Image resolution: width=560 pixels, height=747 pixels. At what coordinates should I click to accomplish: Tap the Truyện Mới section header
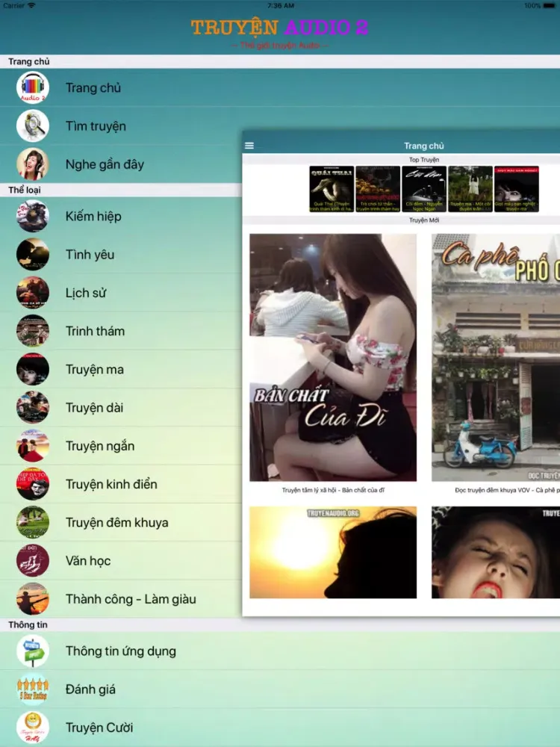pos(424,220)
